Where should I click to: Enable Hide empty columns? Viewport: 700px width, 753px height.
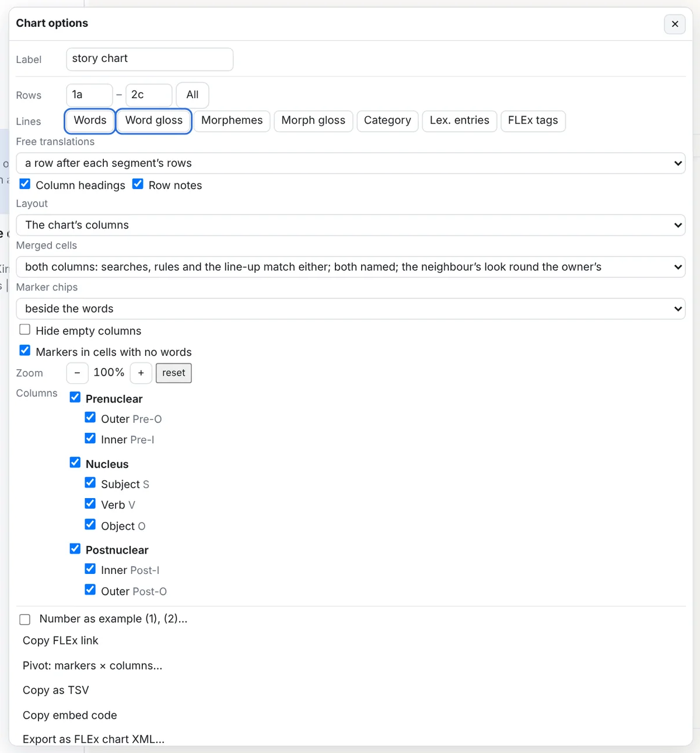tap(25, 330)
